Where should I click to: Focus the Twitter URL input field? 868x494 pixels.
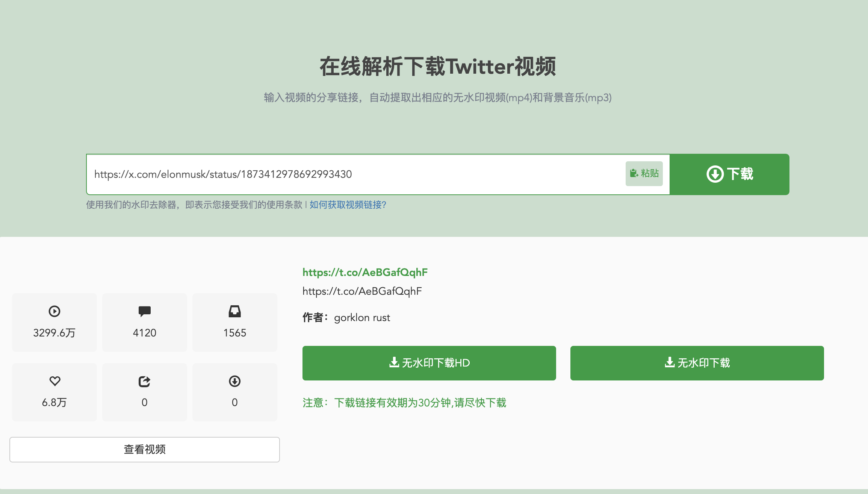pos(353,174)
